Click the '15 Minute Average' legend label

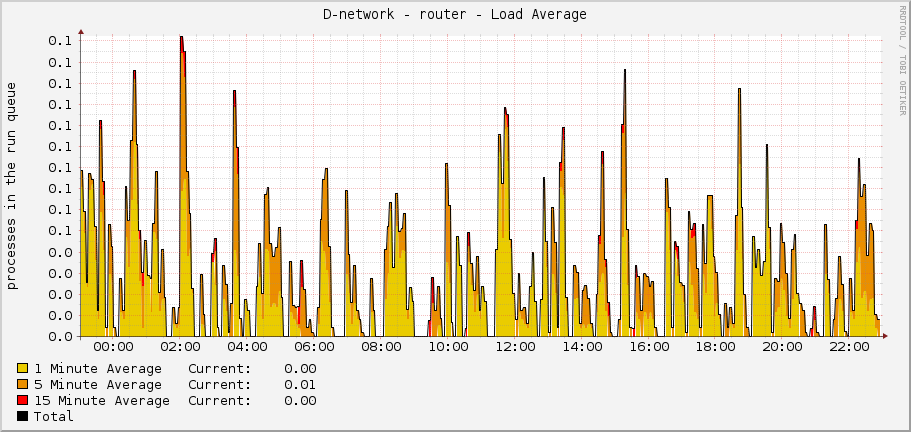102,401
